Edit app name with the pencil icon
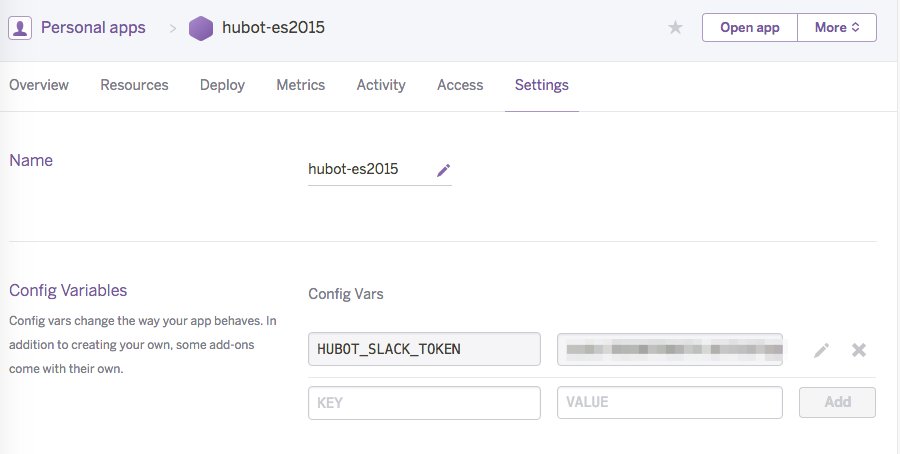The height and width of the screenshot is (454, 900). click(x=443, y=170)
